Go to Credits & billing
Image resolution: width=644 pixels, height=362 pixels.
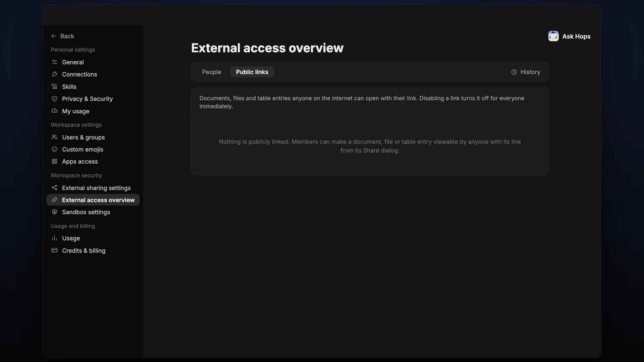[x=93, y=250]
